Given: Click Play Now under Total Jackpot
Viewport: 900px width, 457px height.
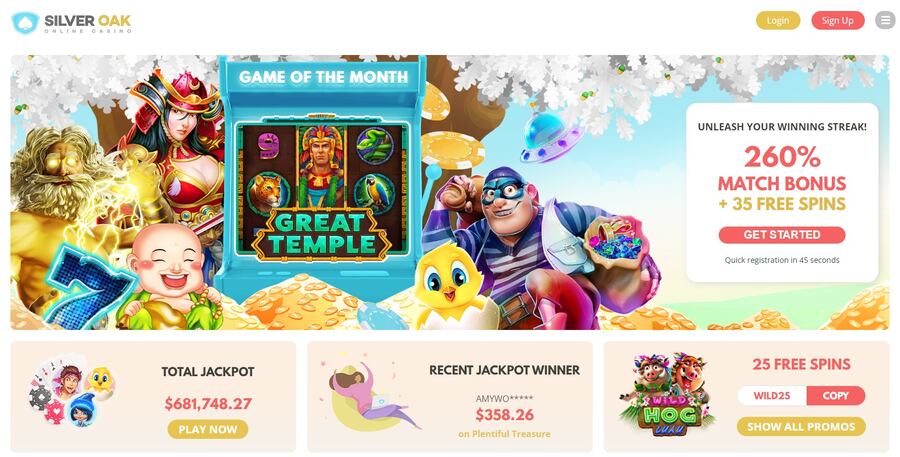Looking at the screenshot, I should point(208,429).
